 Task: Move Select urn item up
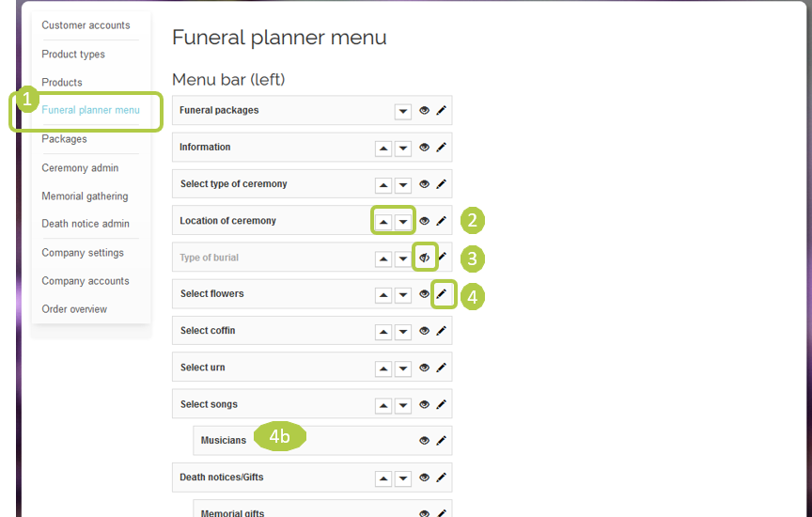click(383, 368)
